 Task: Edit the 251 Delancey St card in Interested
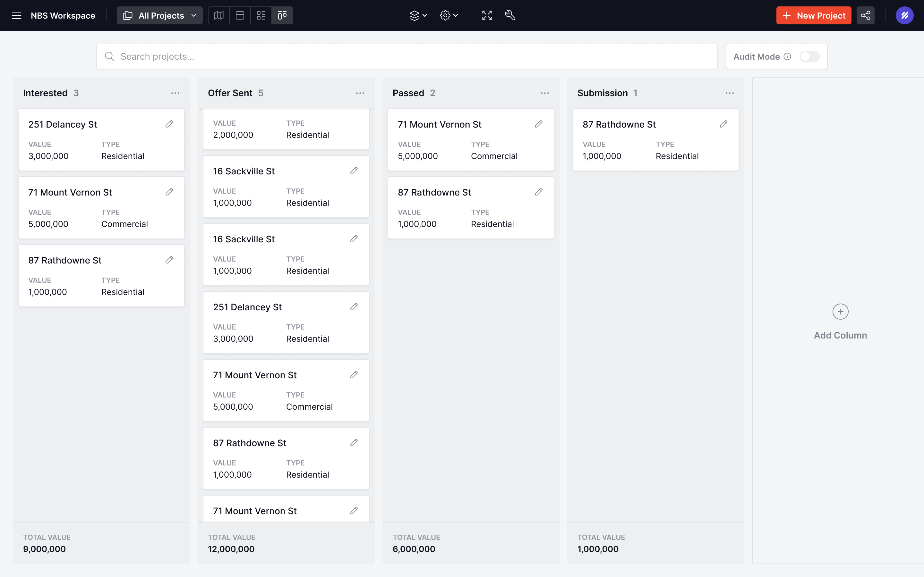click(169, 124)
